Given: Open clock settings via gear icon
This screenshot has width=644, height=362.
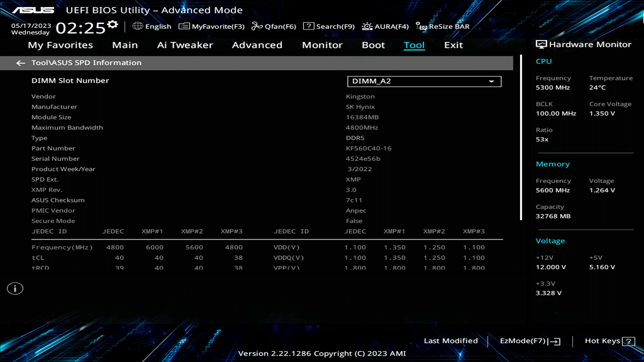Looking at the screenshot, I should tap(112, 23).
